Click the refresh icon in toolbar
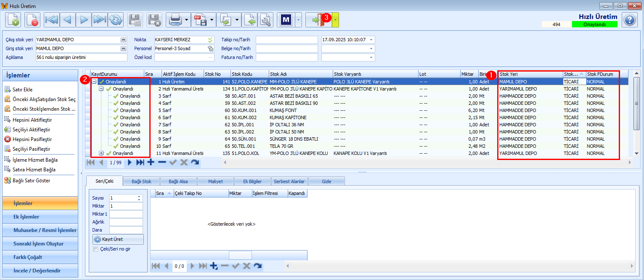644x280 pixels. click(116, 20)
